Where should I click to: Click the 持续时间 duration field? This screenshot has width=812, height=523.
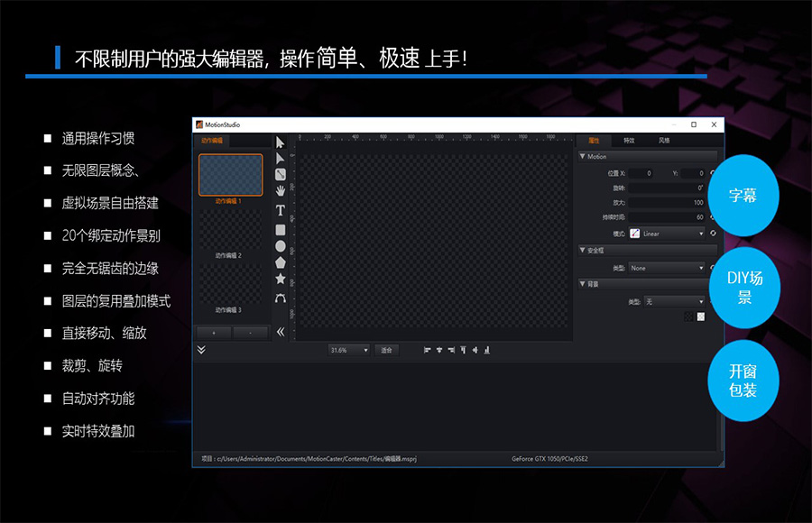pos(667,217)
